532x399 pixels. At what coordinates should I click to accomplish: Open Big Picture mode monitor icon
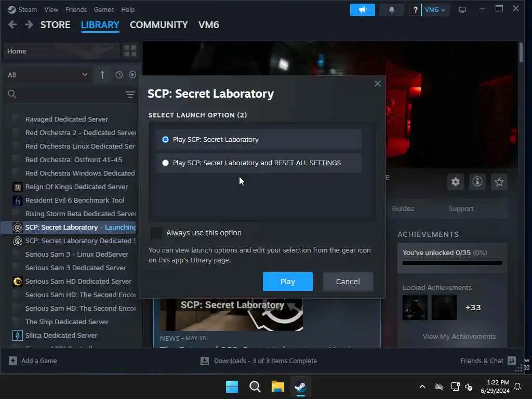[x=462, y=10]
